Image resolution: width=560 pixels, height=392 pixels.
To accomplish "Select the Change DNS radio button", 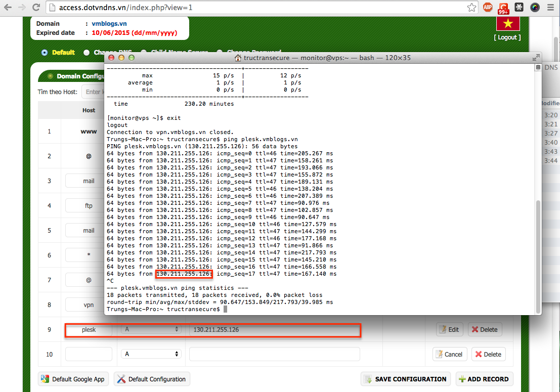I will click(87, 53).
